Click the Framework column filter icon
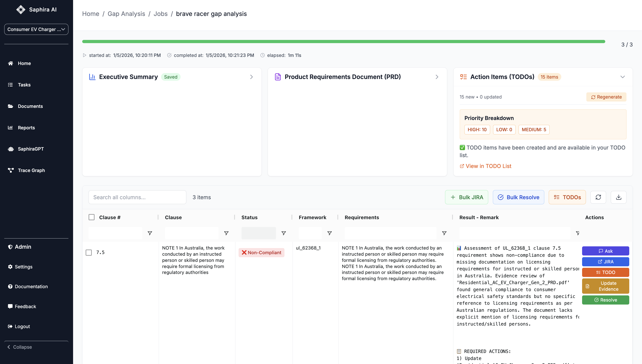 (x=329, y=233)
